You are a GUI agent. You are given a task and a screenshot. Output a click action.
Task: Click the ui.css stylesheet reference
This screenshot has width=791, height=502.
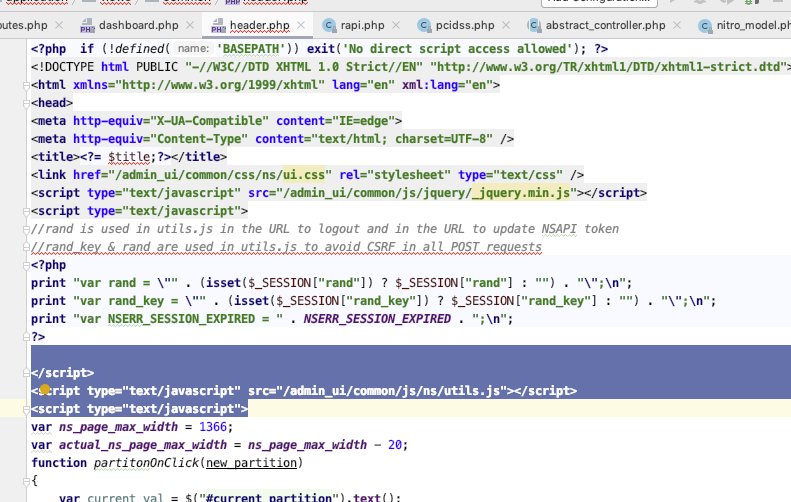[297, 174]
